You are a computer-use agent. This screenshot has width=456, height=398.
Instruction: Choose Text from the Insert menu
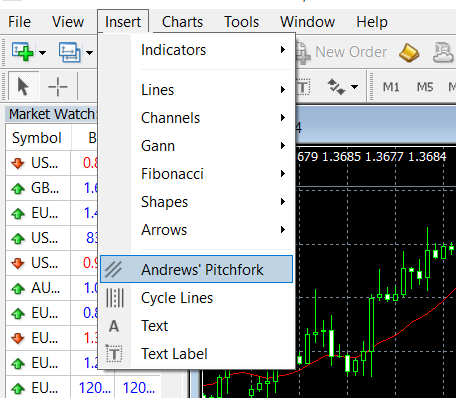click(x=196, y=326)
